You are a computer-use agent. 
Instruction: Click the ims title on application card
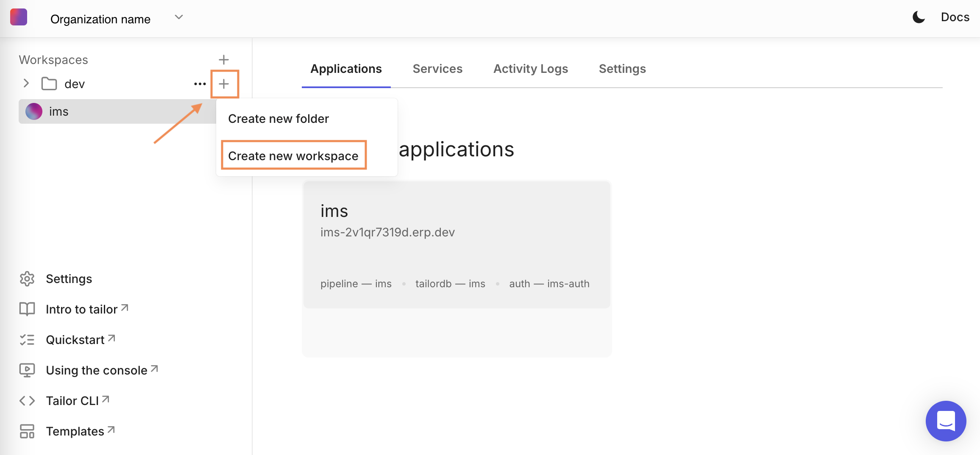coord(334,211)
